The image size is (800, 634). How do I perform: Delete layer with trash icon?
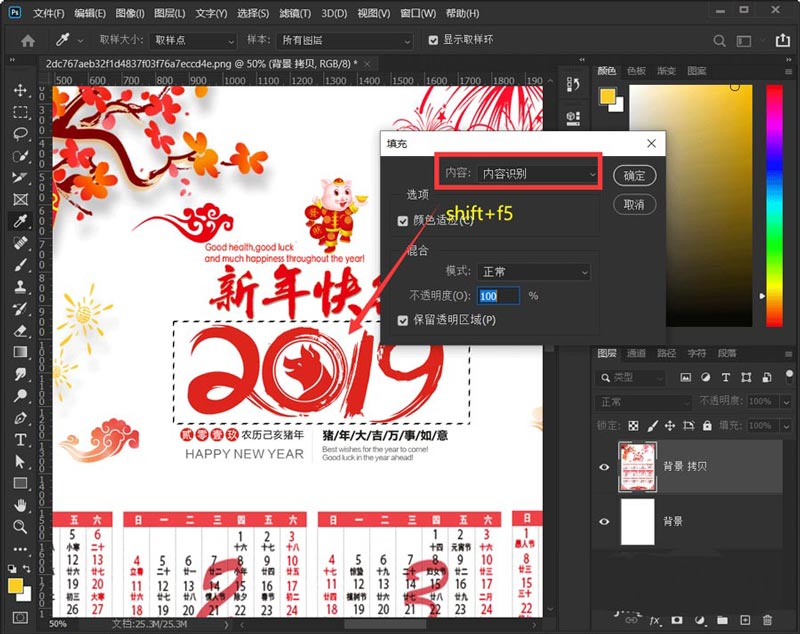tap(767, 620)
